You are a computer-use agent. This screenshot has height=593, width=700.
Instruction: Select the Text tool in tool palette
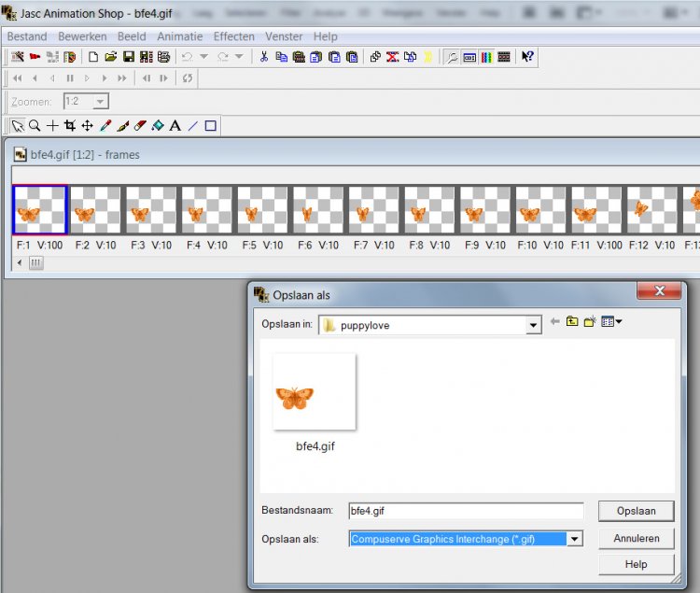[175, 126]
